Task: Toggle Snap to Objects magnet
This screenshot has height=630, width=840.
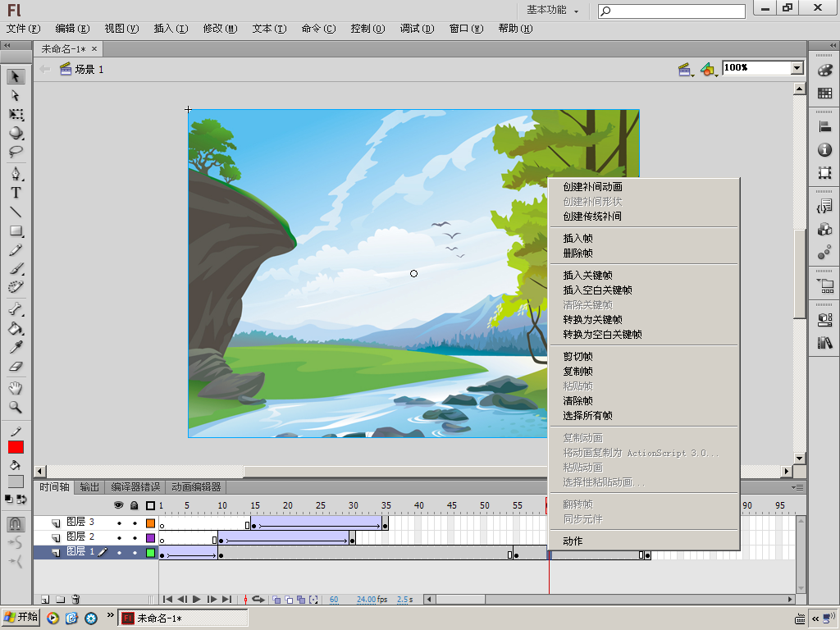Action: point(16,523)
